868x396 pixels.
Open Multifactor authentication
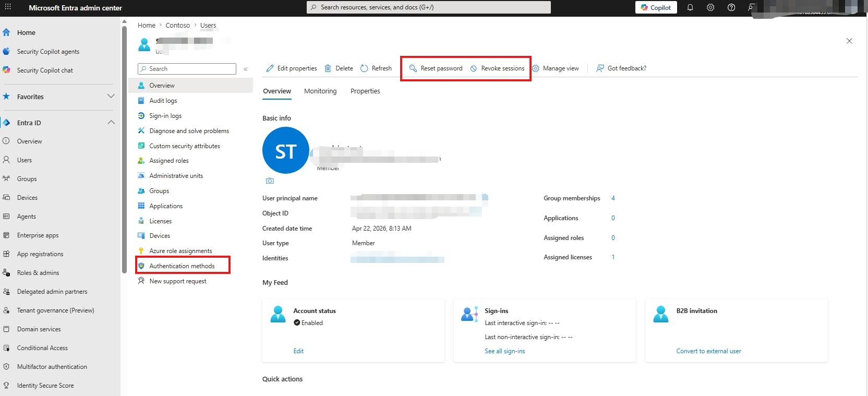click(x=52, y=367)
